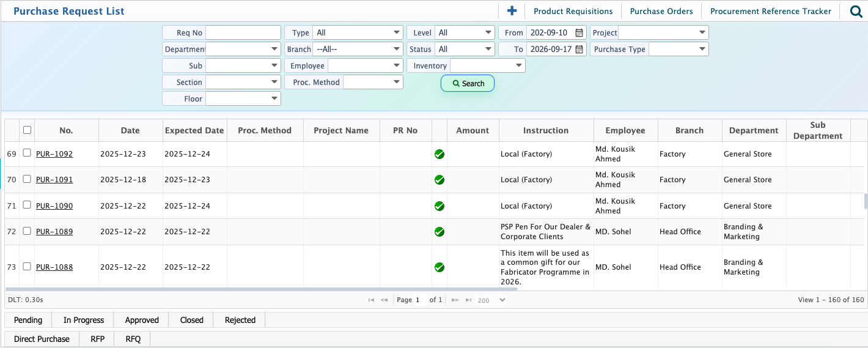Open request PUR-1092

click(x=54, y=154)
